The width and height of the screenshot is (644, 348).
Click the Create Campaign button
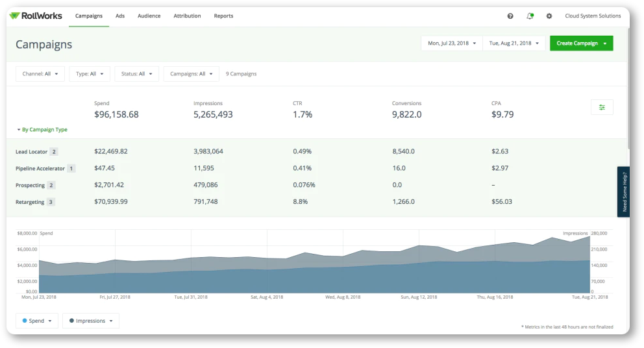(581, 43)
